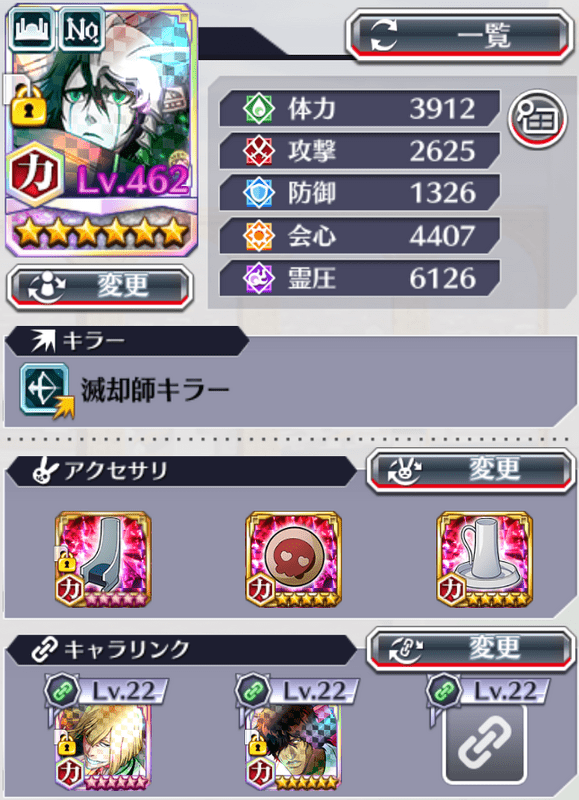Click 変更 beside アクセサリ header
Screen dimensions: 579x800
tap(470, 470)
